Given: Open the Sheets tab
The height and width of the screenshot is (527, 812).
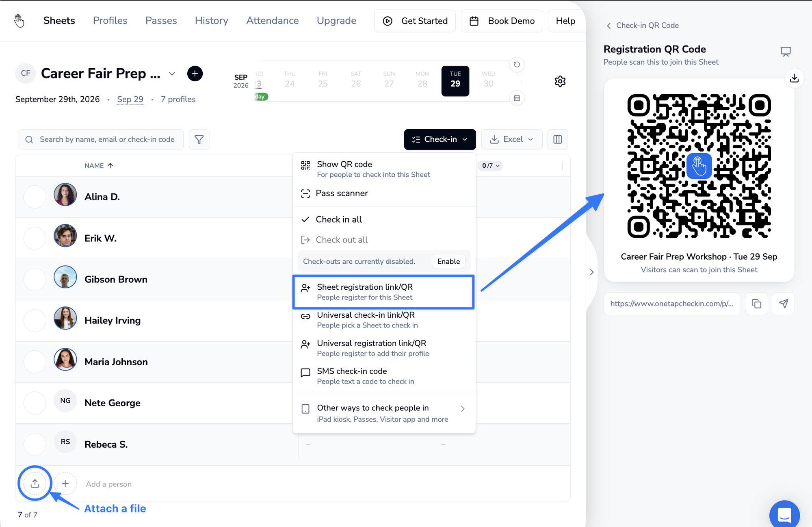Looking at the screenshot, I should pos(59,21).
